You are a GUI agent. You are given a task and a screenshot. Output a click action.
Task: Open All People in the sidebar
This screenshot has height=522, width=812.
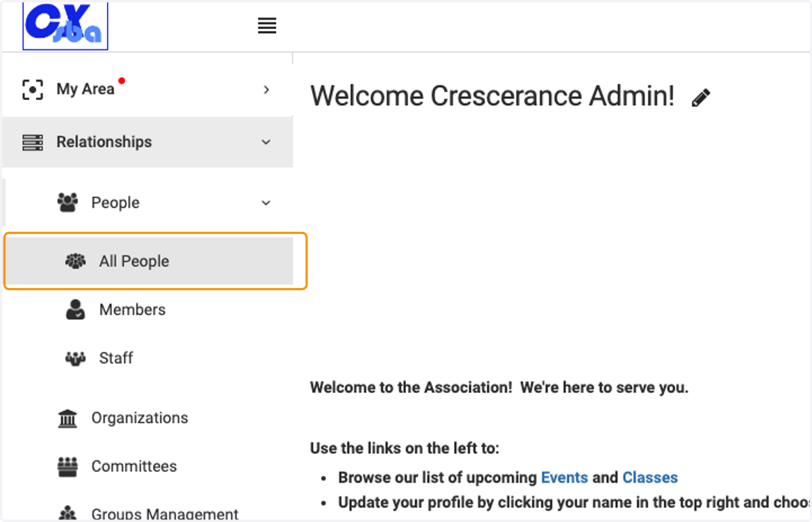pyautogui.click(x=150, y=261)
